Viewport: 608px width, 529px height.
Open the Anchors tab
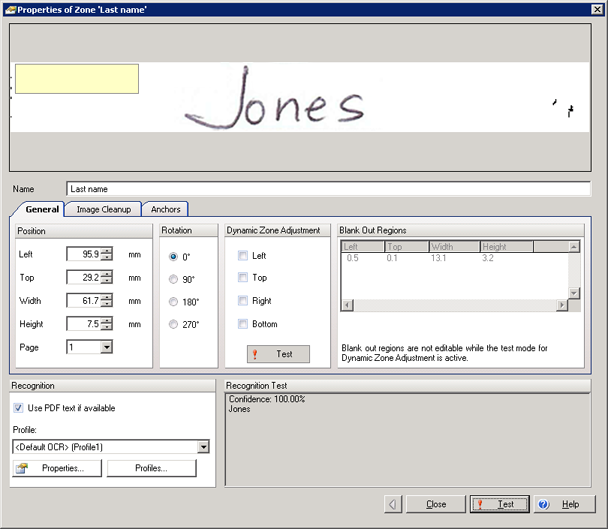(x=165, y=209)
